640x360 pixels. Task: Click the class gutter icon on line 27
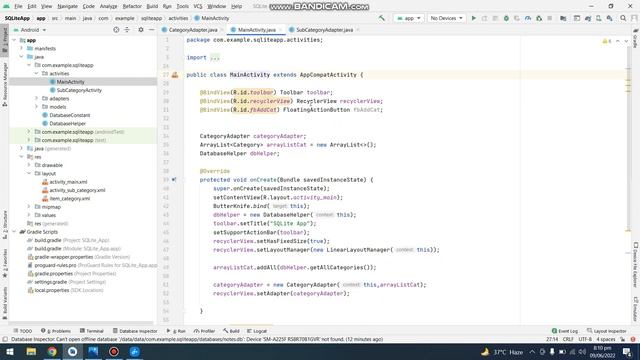(175, 75)
